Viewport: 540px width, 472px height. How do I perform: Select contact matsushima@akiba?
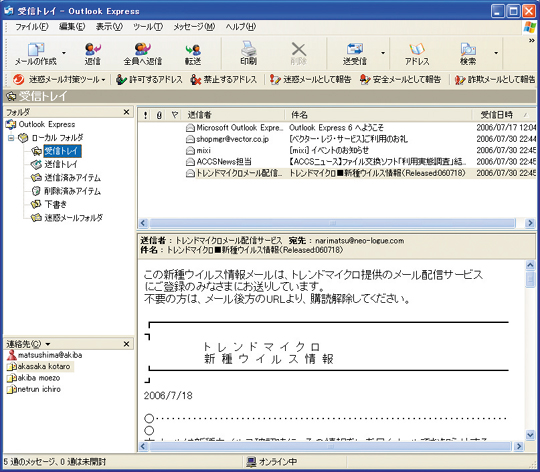pyautogui.click(x=44, y=355)
